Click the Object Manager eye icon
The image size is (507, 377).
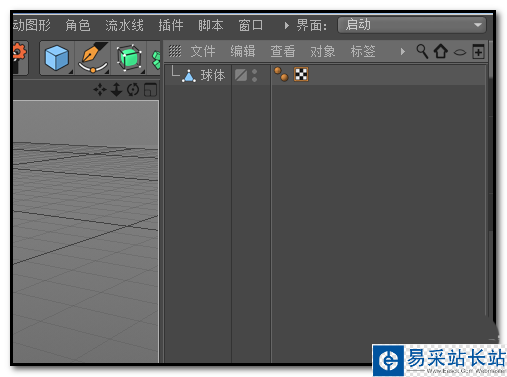click(460, 52)
